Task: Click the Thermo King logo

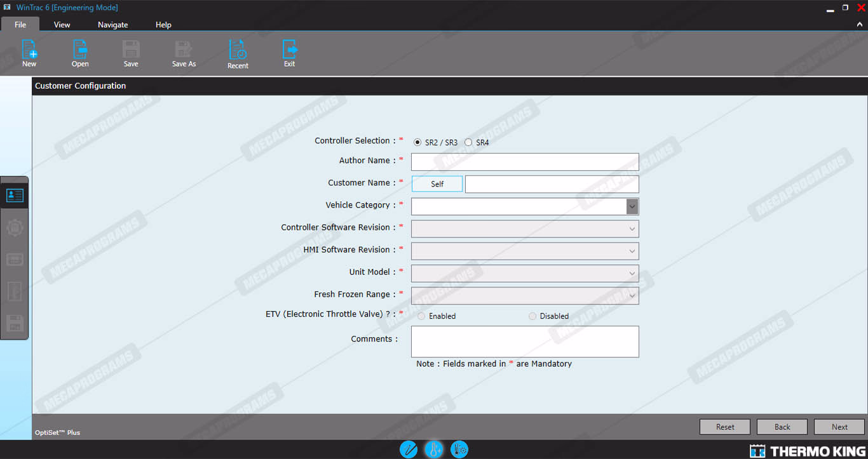Action: pyautogui.click(x=808, y=451)
